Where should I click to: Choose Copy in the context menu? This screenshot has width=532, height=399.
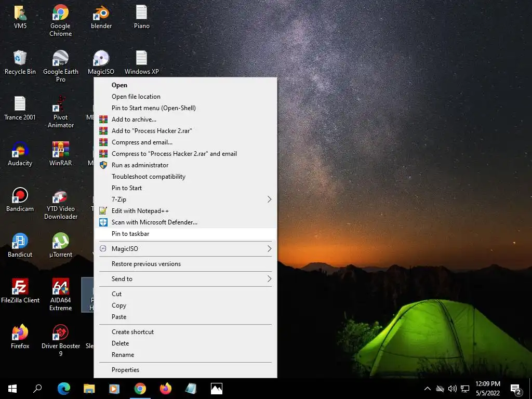point(185,305)
